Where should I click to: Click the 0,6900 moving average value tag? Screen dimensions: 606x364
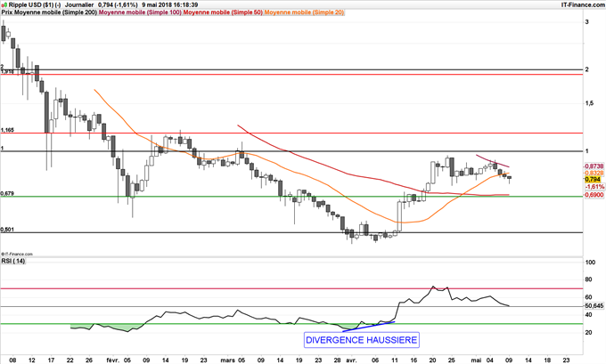pos(594,195)
